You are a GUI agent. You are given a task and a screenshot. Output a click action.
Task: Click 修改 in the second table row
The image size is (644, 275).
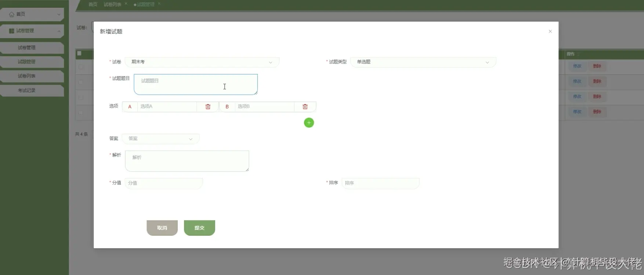[577, 81]
